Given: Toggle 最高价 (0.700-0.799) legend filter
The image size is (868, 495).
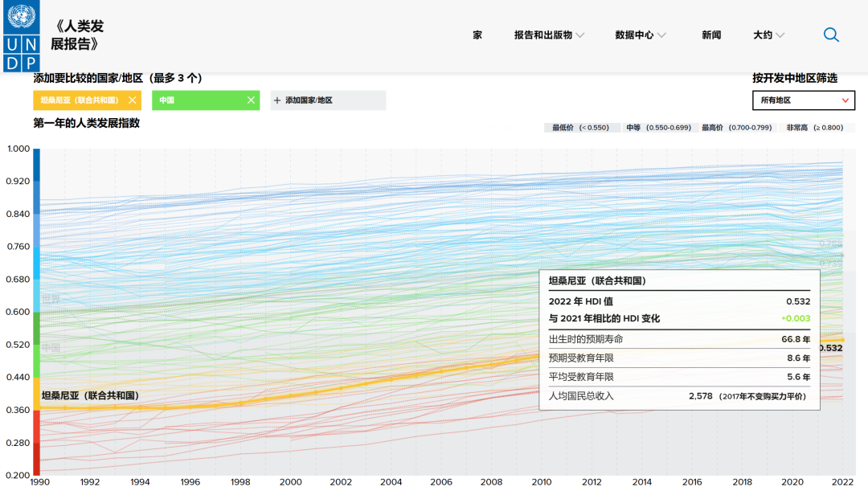Looking at the screenshot, I should click(x=737, y=127).
